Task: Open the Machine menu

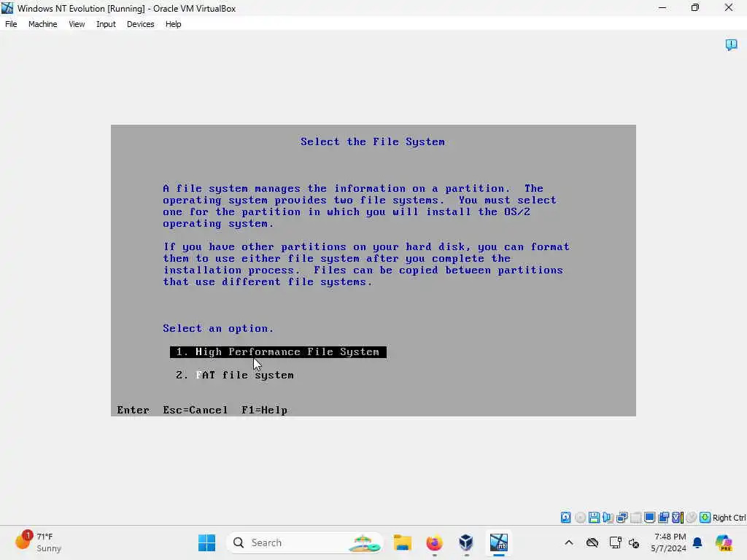Action: [x=42, y=24]
